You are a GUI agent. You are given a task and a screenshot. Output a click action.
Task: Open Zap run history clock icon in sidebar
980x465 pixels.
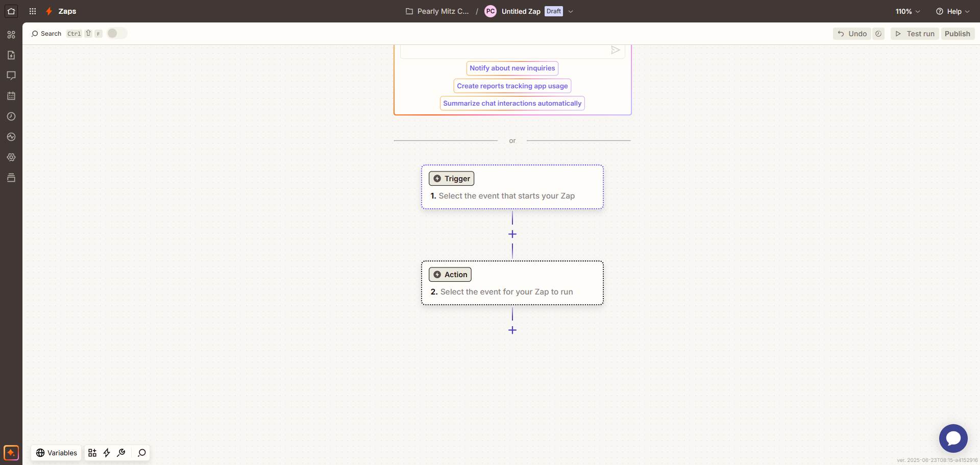(x=11, y=116)
